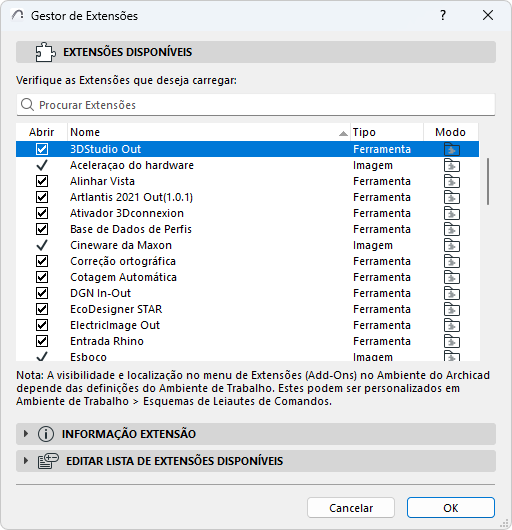
Task: Click the mode folder icon for Base de Dados de Perfis
Action: click(452, 229)
